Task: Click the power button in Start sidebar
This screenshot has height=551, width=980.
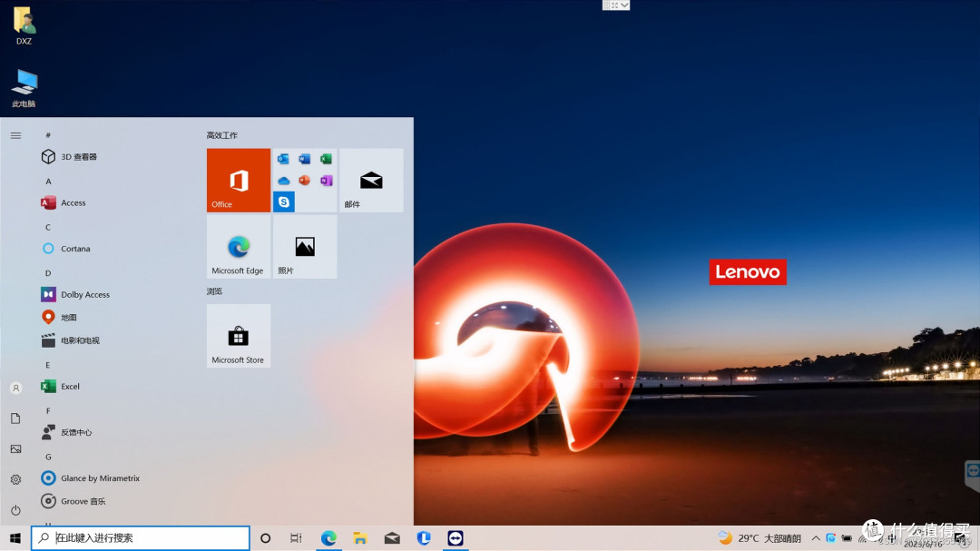Action: [15, 510]
